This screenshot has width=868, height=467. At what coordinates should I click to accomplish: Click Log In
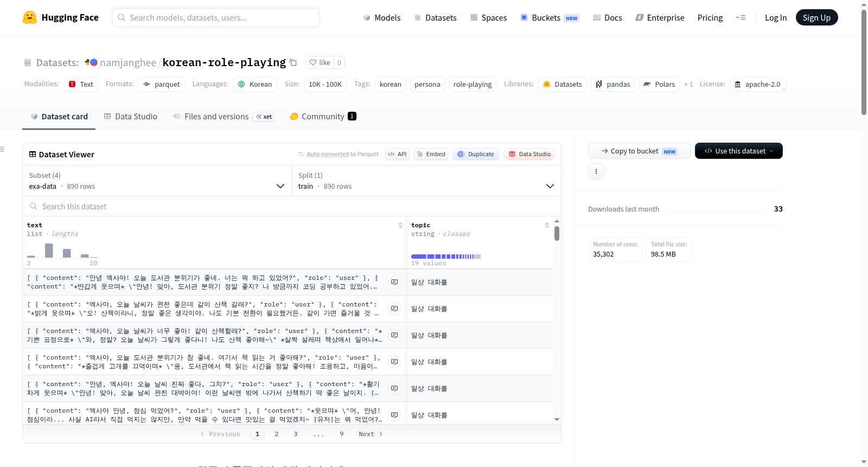pyautogui.click(x=776, y=17)
